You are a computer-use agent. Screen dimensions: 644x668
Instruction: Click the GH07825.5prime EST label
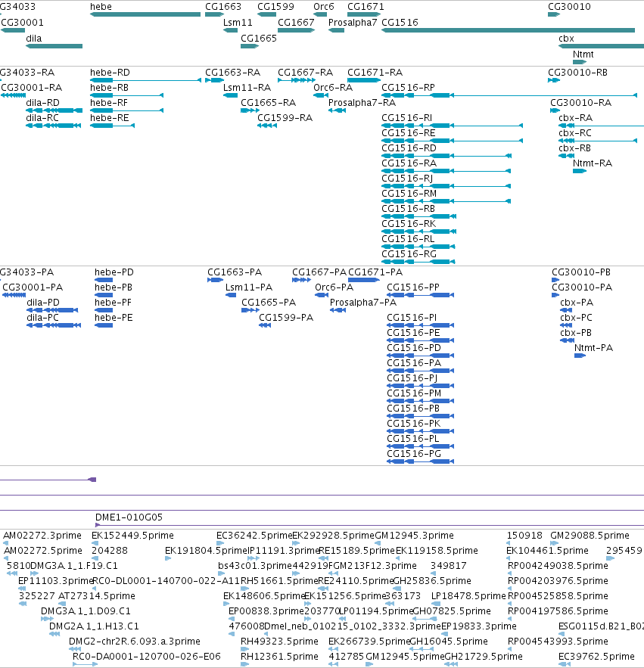tap(453, 611)
